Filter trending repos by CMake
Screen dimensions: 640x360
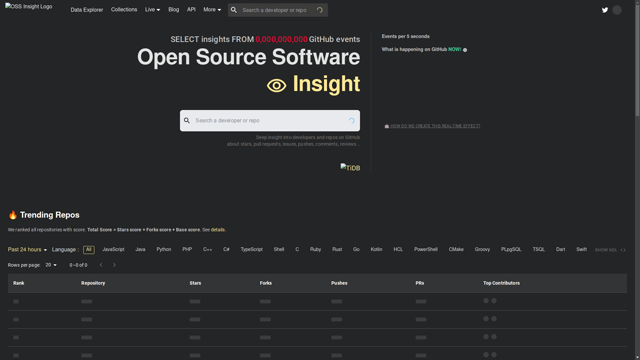pyautogui.click(x=456, y=249)
